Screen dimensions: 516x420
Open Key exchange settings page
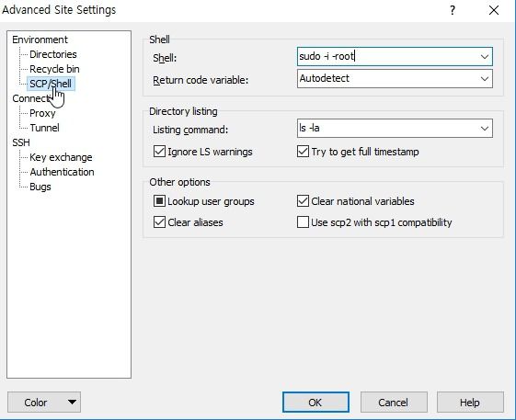pyautogui.click(x=61, y=157)
